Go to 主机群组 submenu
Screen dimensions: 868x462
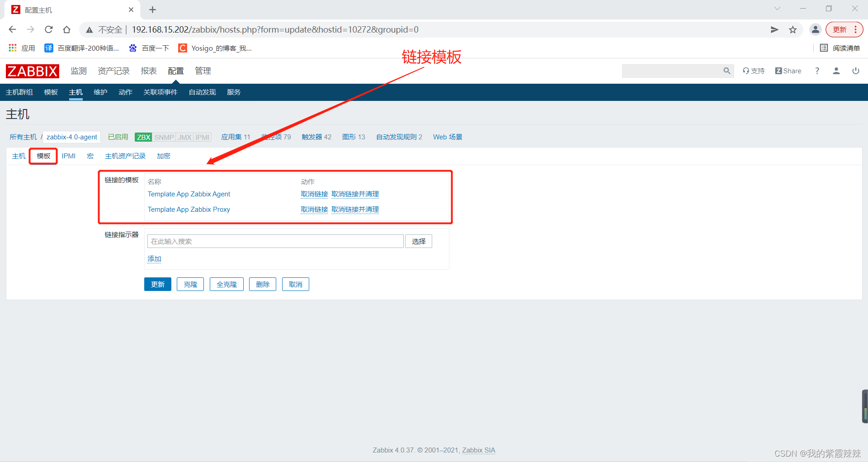pos(19,92)
